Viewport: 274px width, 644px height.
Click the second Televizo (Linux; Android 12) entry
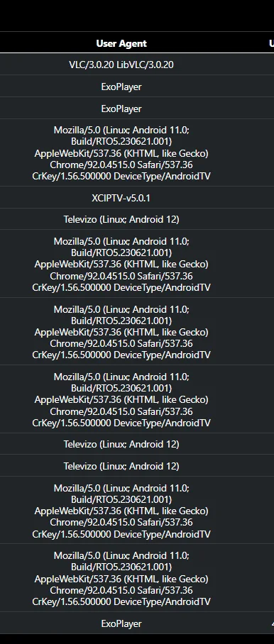click(x=121, y=444)
